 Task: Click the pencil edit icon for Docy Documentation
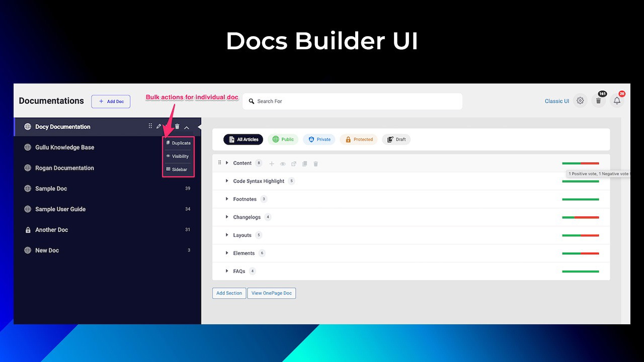(159, 127)
